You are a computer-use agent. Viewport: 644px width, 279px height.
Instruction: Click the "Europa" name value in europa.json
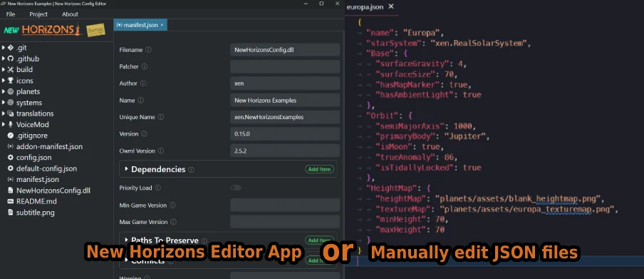pos(421,33)
